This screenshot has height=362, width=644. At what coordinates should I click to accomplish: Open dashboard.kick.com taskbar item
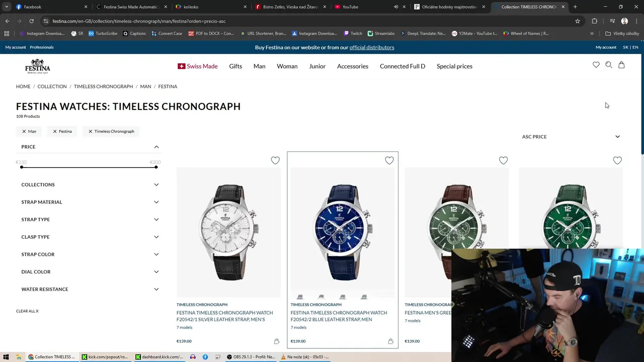click(x=159, y=357)
